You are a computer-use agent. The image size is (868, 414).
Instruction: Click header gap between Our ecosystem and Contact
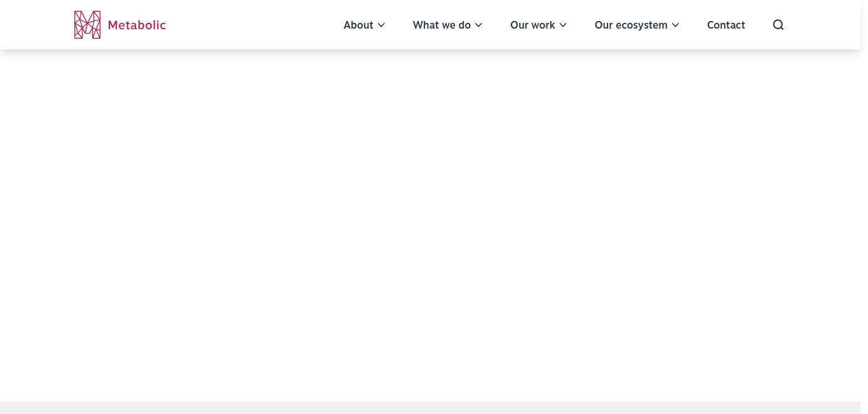click(x=693, y=25)
